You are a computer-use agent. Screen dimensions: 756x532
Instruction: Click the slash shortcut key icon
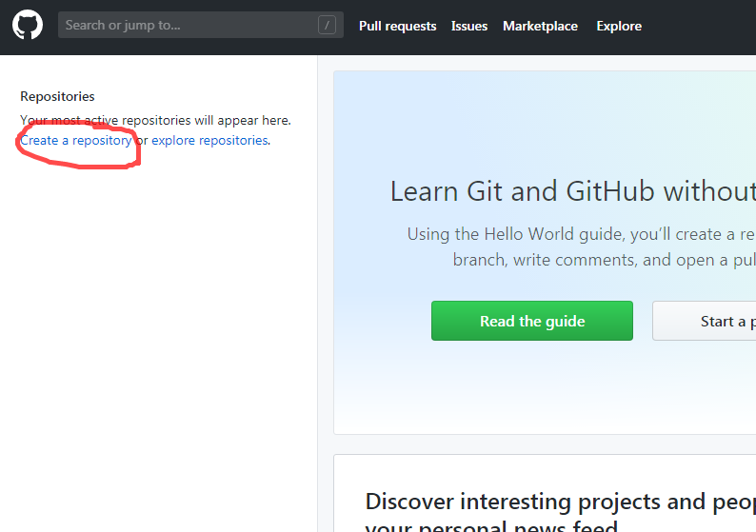pyautogui.click(x=327, y=25)
